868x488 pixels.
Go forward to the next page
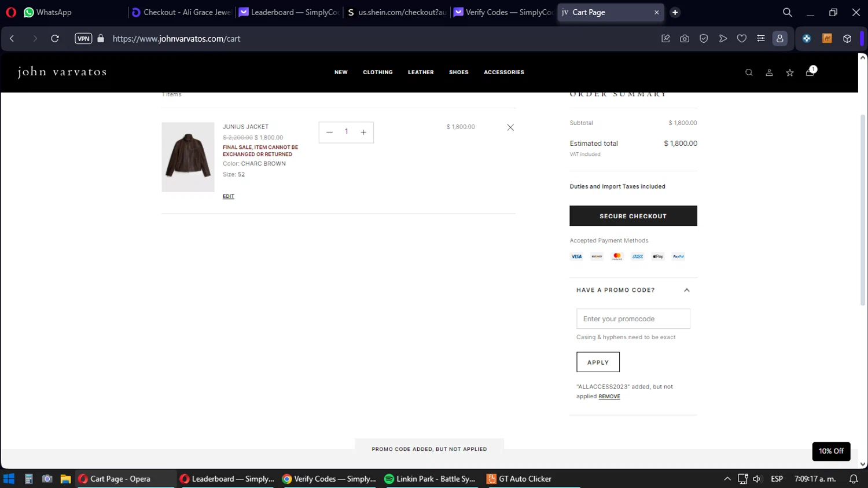click(35, 39)
